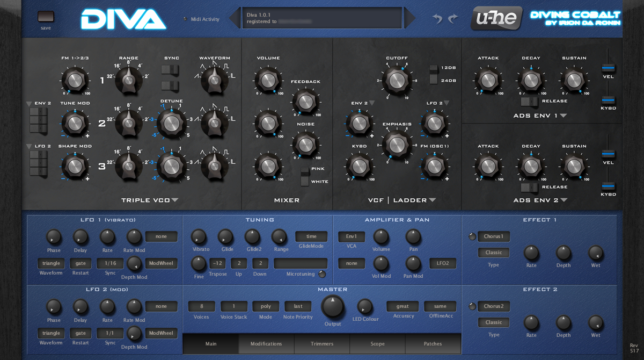This screenshot has height=360, width=644.
Task: Click the Transpose -12 value
Action: tap(217, 263)
